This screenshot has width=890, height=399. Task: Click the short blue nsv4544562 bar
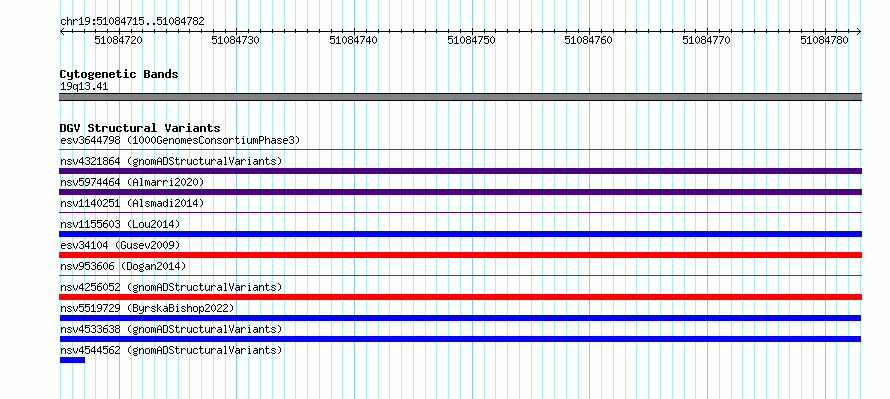click(72, 360)
